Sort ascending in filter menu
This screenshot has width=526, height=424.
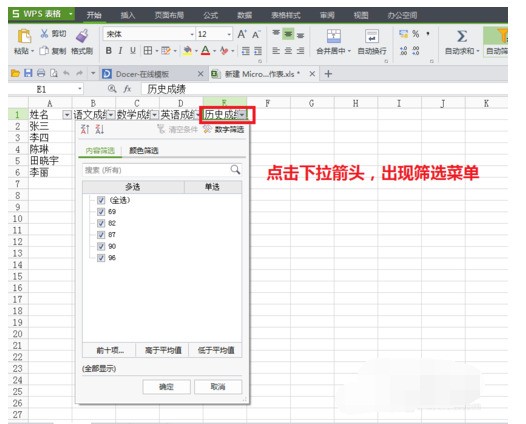85,129
